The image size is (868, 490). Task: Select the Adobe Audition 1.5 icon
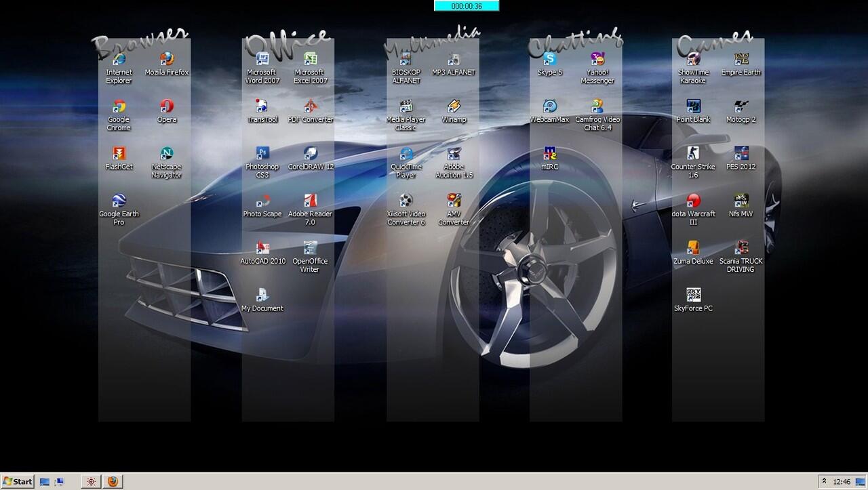(x=454, y=154)
